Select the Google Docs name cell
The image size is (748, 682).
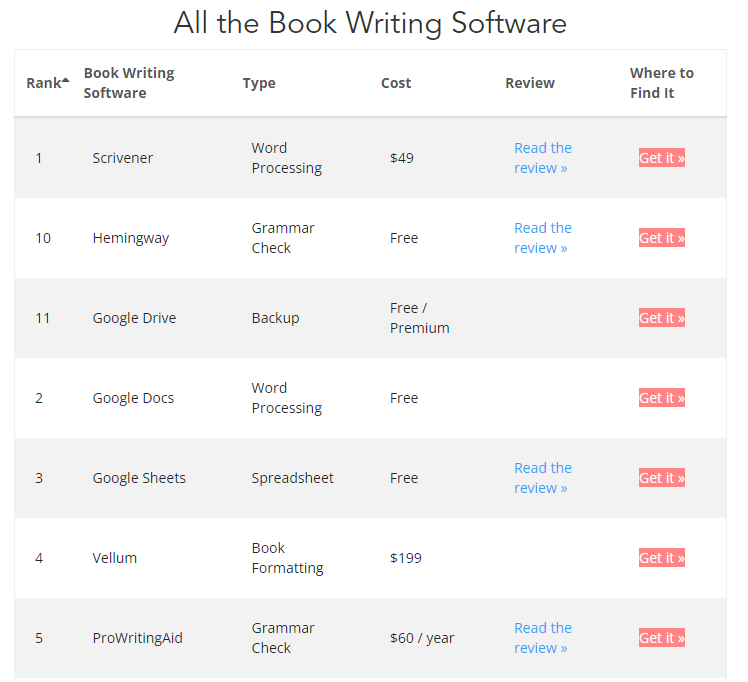pos(133,398)
